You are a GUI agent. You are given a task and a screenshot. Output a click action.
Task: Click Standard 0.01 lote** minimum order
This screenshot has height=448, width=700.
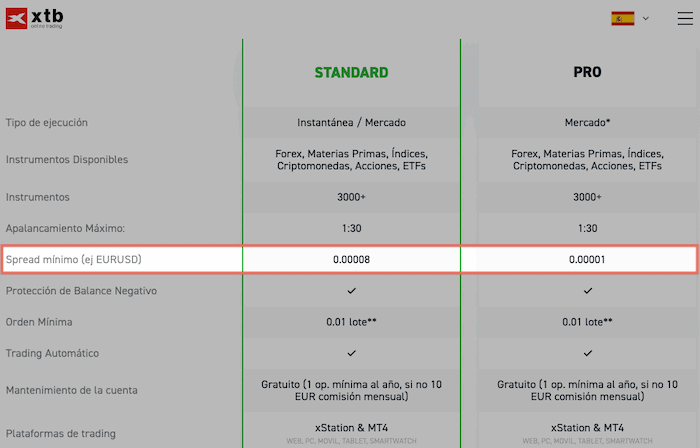pos(351,322)
